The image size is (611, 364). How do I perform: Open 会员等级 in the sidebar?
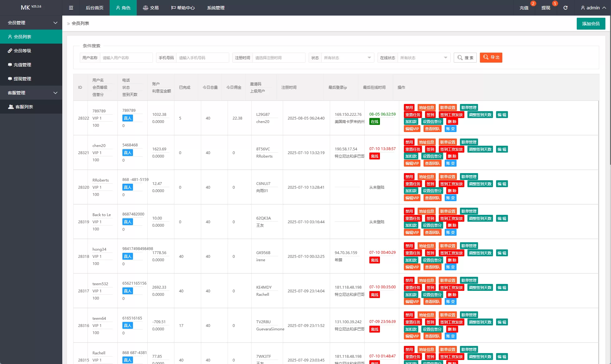coord(22,51)
